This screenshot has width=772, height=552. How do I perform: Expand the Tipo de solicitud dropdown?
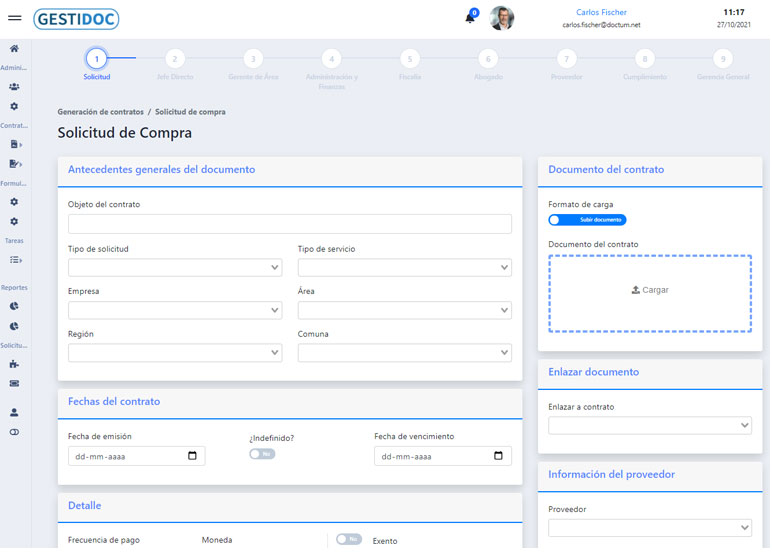(175, 267)
